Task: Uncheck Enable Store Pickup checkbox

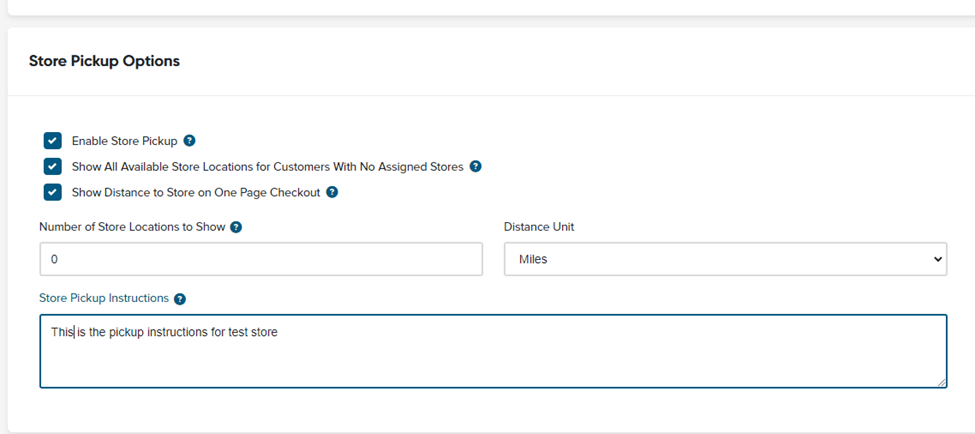Action: (x=53, y=141)
